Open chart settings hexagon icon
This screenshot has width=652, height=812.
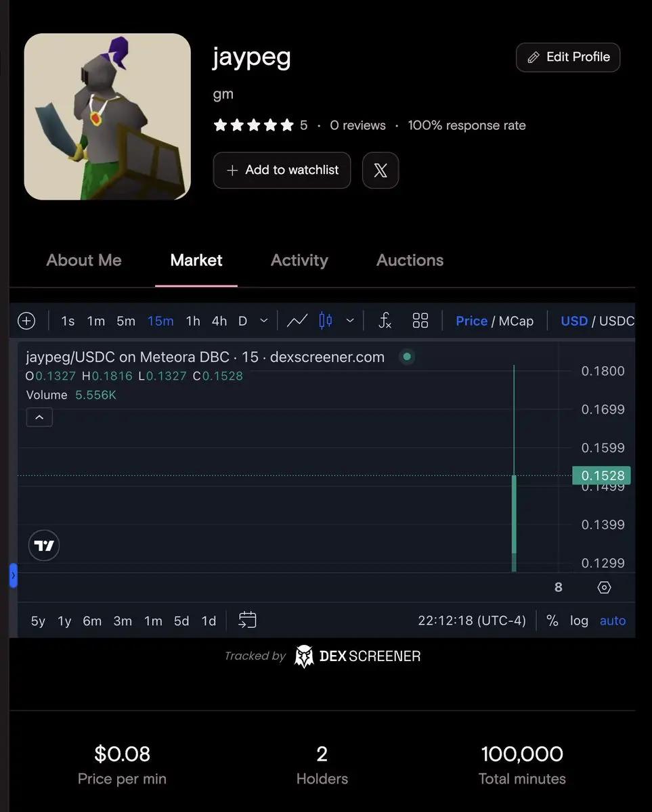click(x=605, y=587)
